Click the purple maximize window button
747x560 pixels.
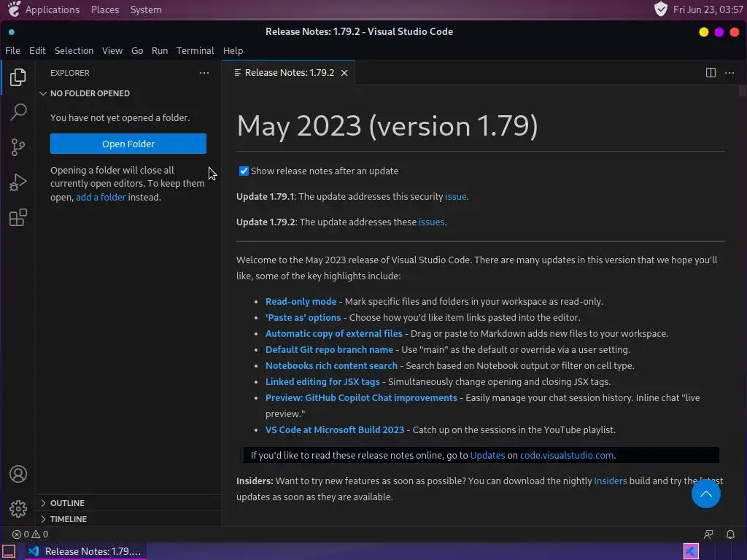[719, 32]
